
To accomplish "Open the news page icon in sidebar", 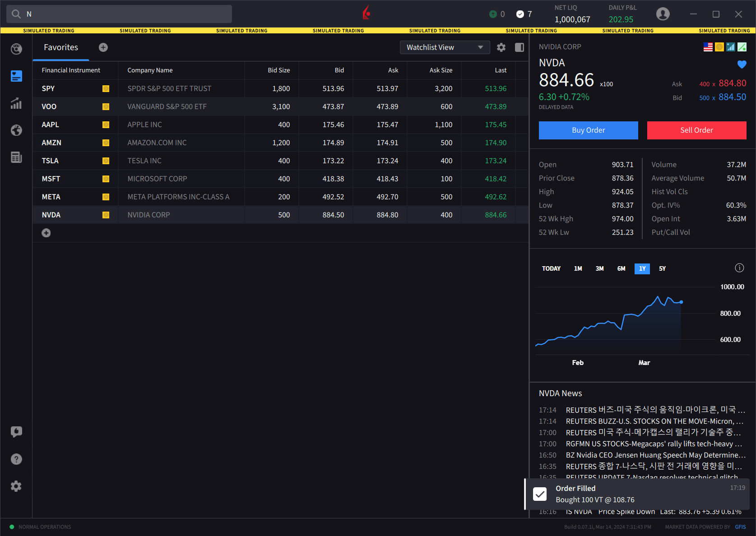I will [x=16, y=157].
